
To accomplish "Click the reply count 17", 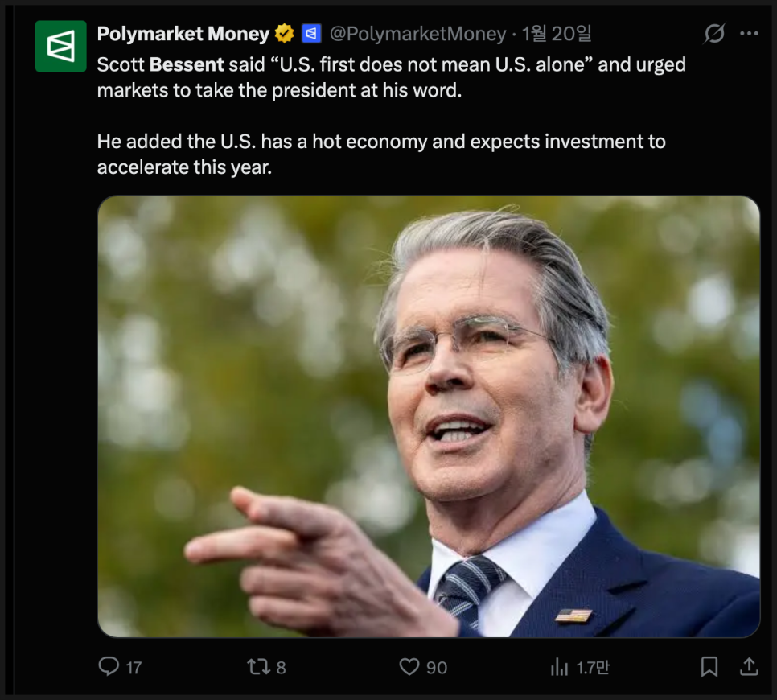I will [x=134, y=667].
